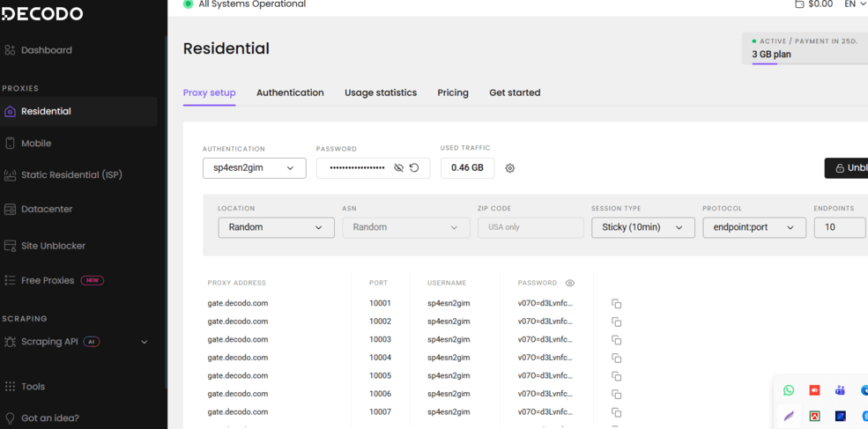Click the $0.00 balance amount

[x=820, y=4]
